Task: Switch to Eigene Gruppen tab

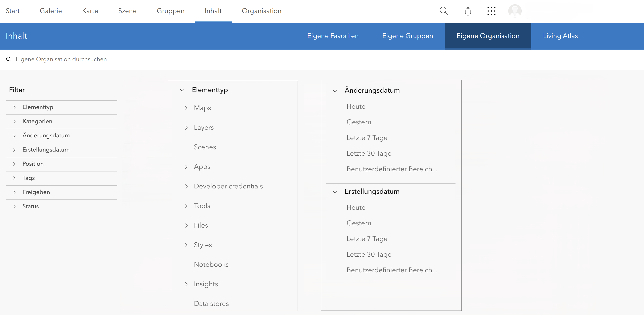Action: pos(408,36)
